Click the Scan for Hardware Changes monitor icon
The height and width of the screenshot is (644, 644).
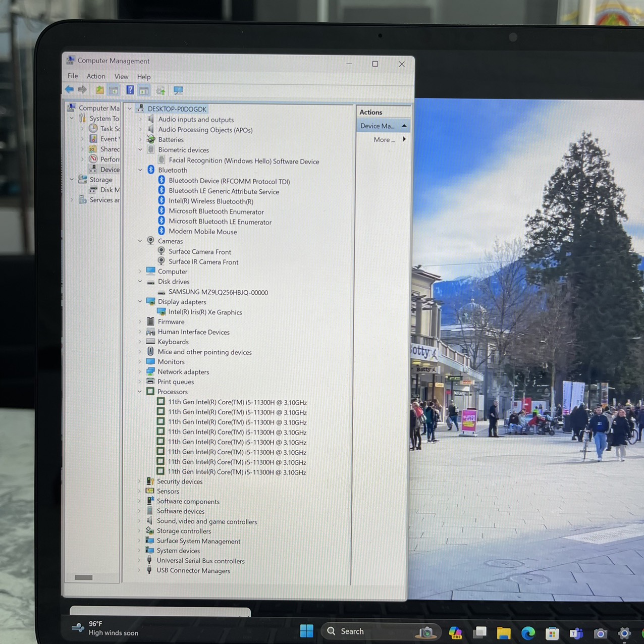(178, 91)
